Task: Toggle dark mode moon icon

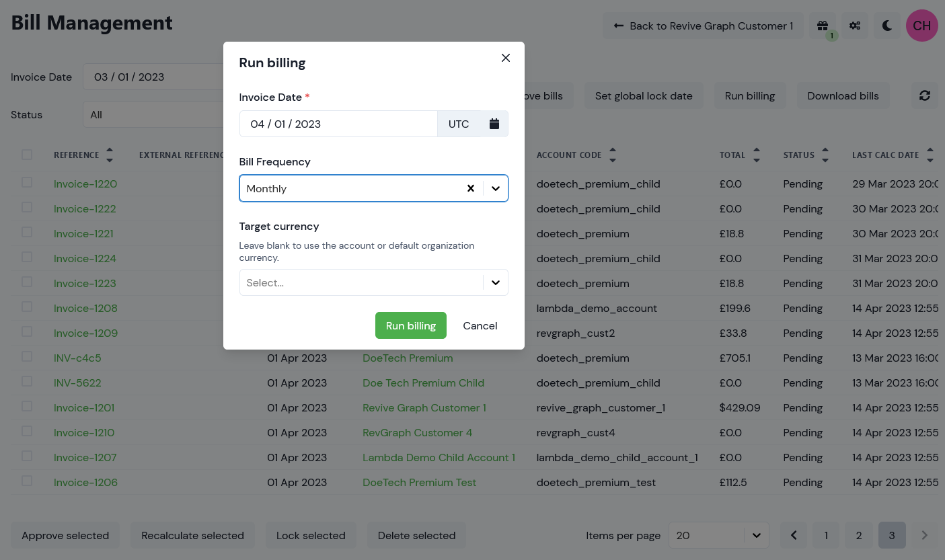Action: [887, 26]
